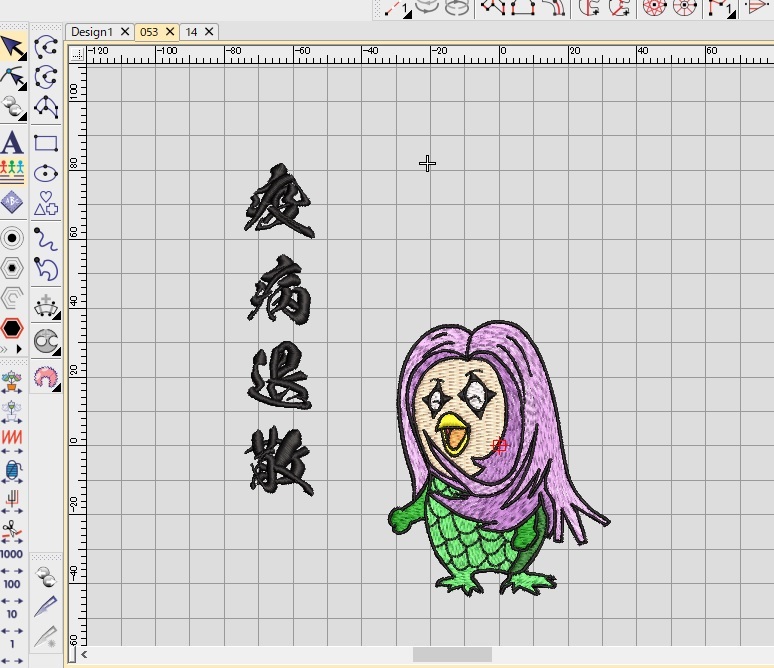
Task: Select the bottom kanji lettering character
Action: [279, 462]
